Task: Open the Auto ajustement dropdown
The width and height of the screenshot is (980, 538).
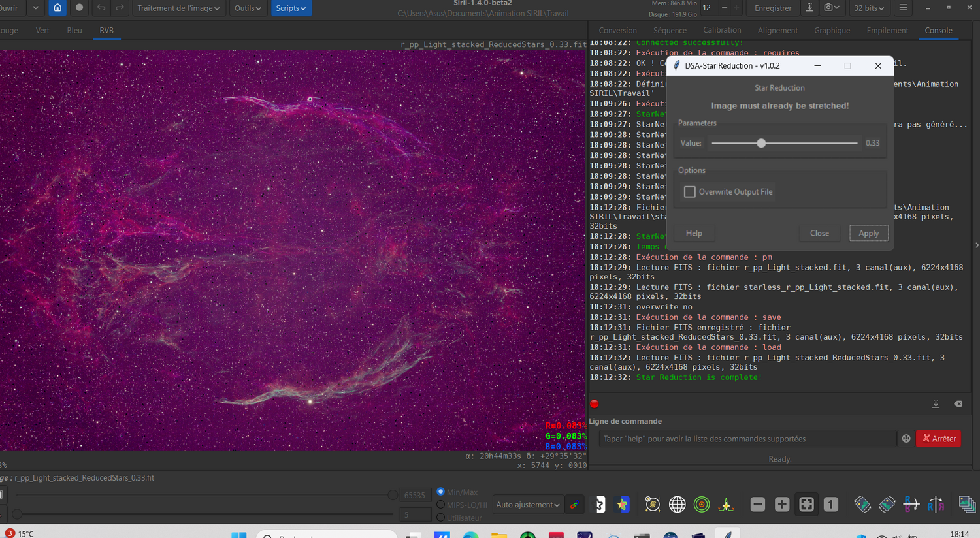Action: click(x=527, y=505)
